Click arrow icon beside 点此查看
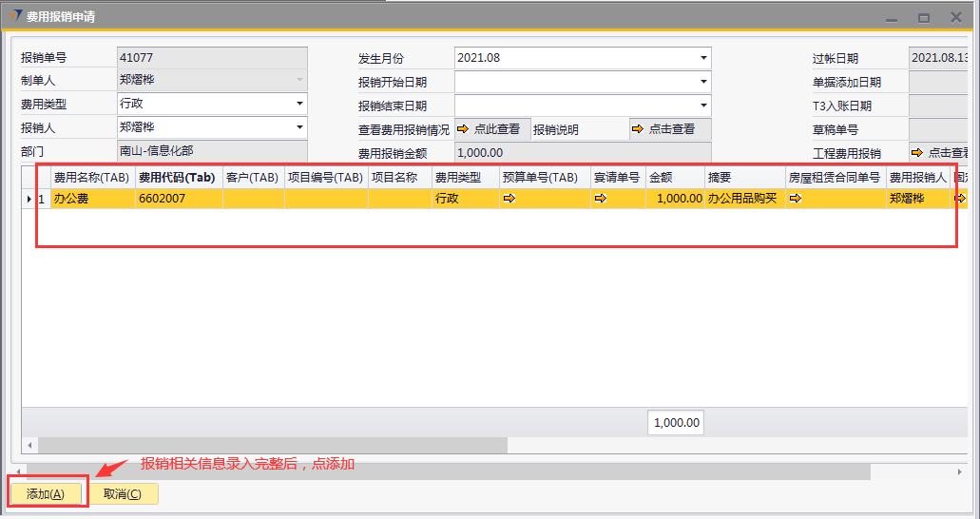 point(463,129)
